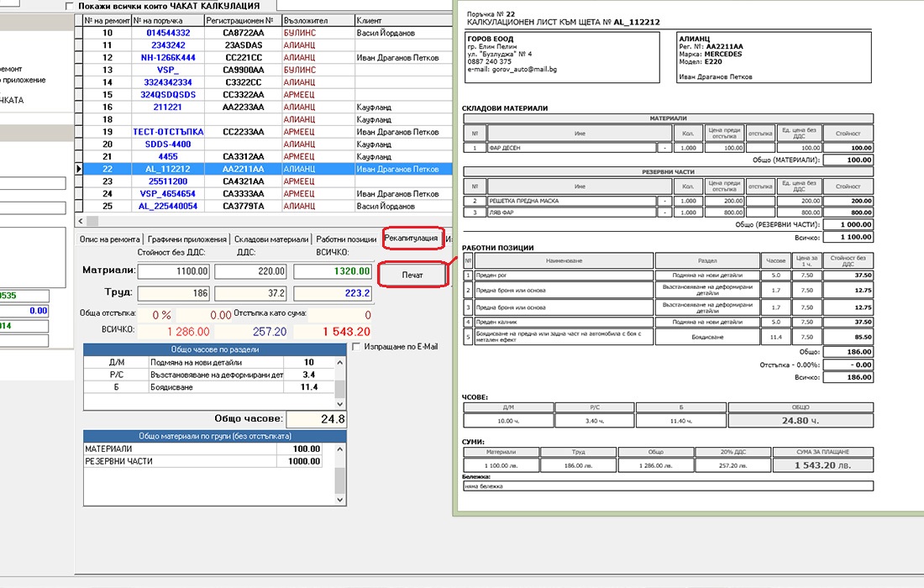Enable the 'Изпращане по E-Mail' checkbox
The image size is (924, 588).
tap(356, 347)
